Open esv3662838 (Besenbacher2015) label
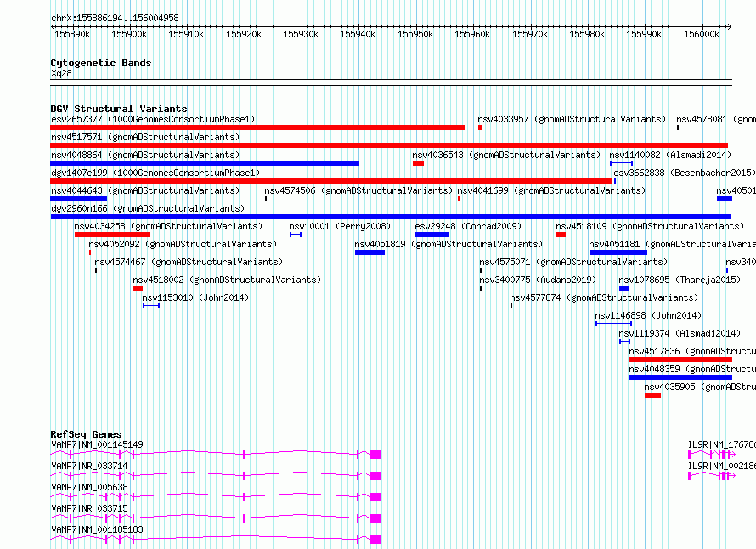Image resolution: width=756 pixels, height=549 pixels. pyautogui.click(x=684, y=173)
